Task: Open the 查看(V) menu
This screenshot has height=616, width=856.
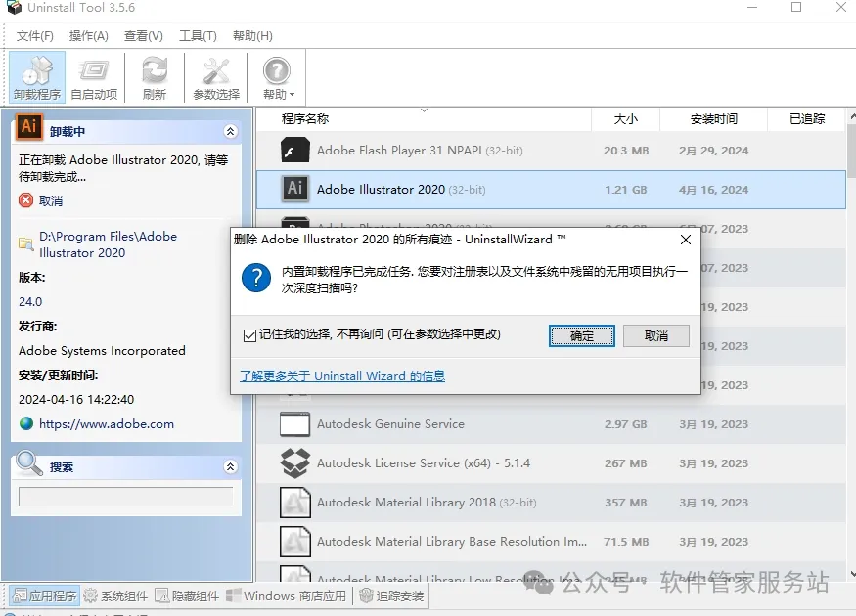Action: [144, 36]
